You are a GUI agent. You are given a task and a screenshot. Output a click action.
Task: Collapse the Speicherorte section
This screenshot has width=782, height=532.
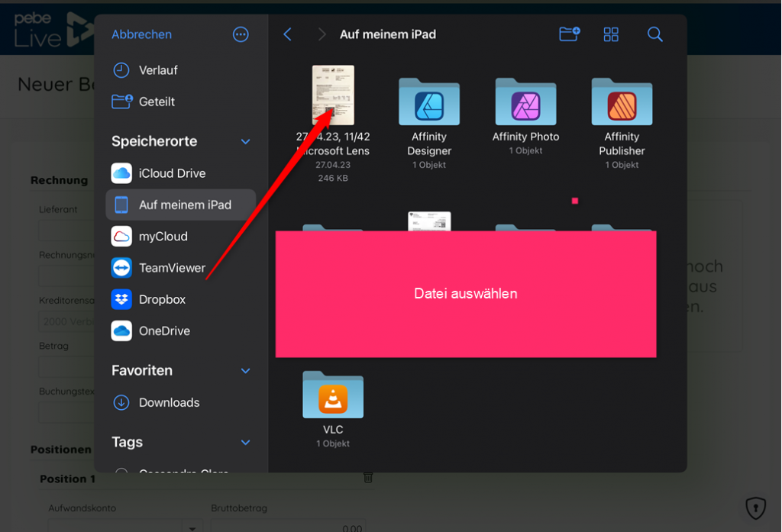245,142
